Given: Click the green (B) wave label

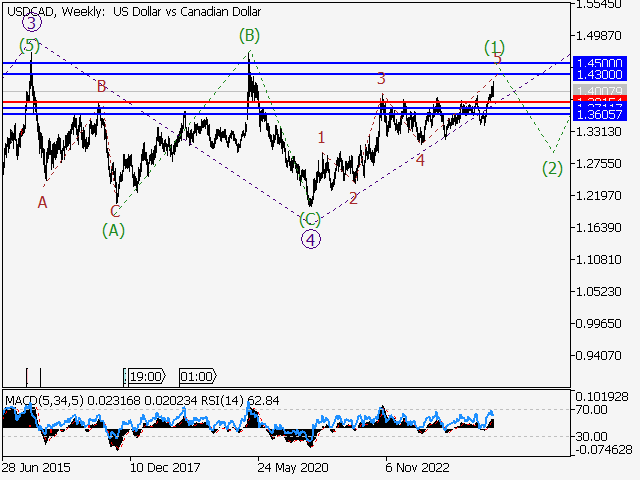Looking at the screenshot, I should [249, 37].
